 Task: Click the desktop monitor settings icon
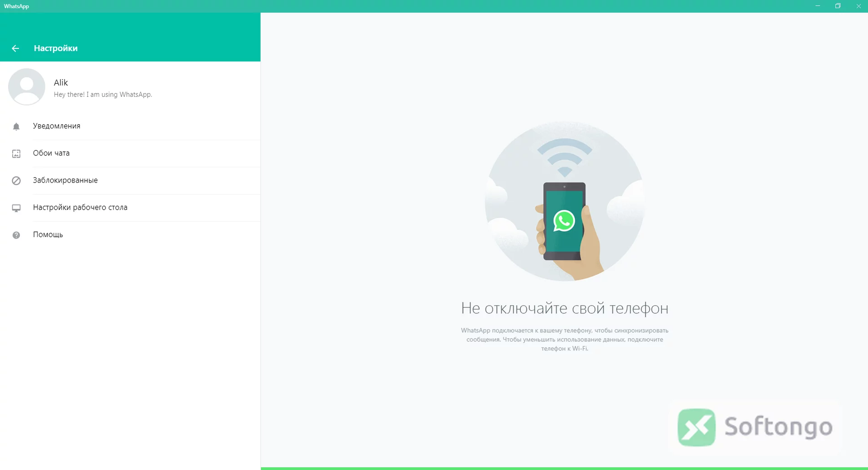tap(16, 208)
